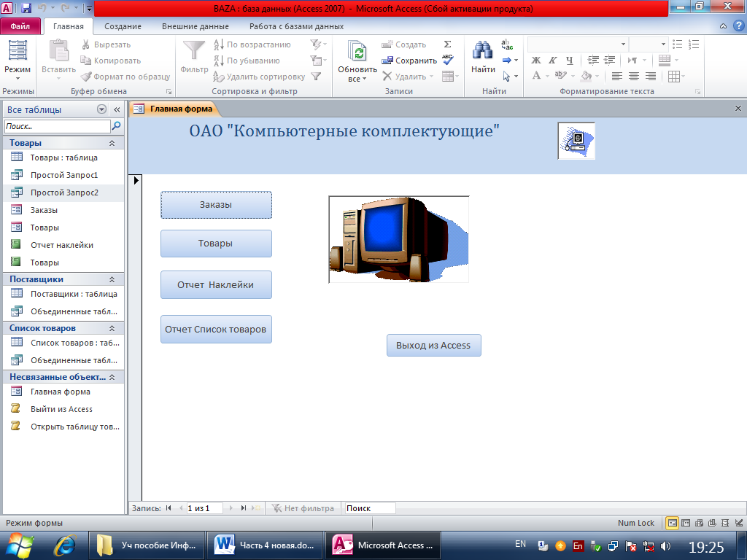
Task: Click the search magnifier in navigation pane
Action: pyautogui.click(x=116, y=126)
